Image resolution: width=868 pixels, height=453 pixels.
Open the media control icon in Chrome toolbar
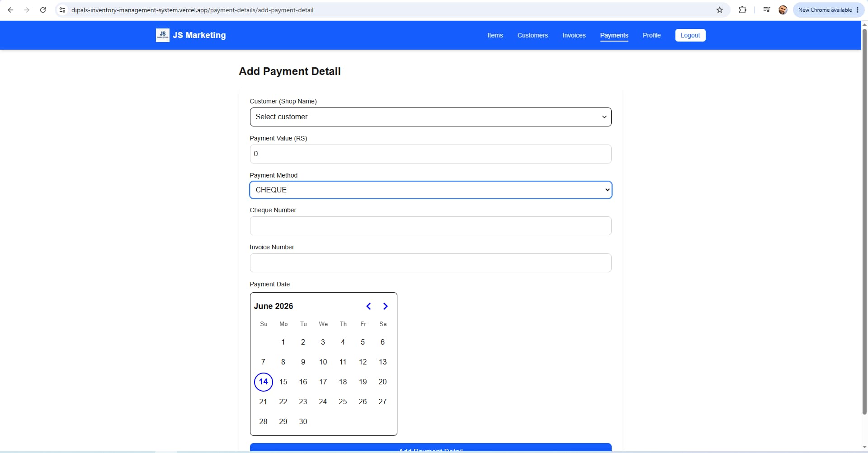(767, 10)
